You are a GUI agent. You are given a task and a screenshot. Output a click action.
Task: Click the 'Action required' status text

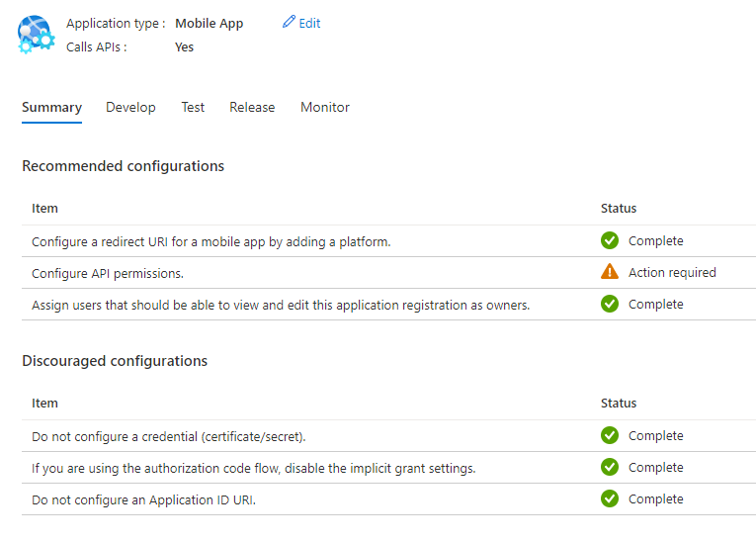point(672,273)
